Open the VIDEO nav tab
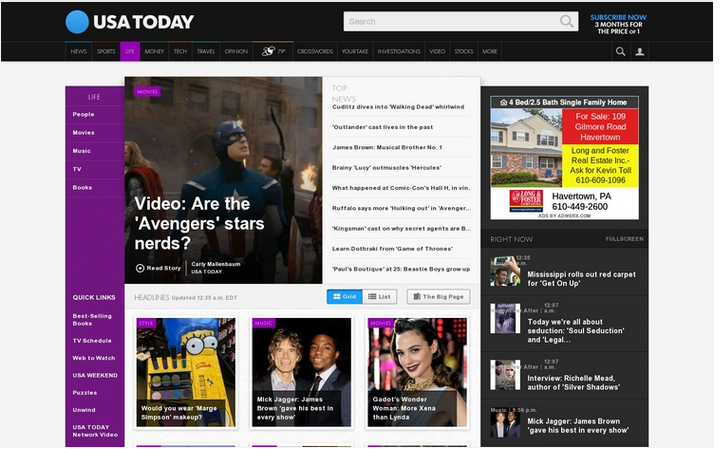The height and width of the screenshot is (449, 720). (x=437, y=51)
